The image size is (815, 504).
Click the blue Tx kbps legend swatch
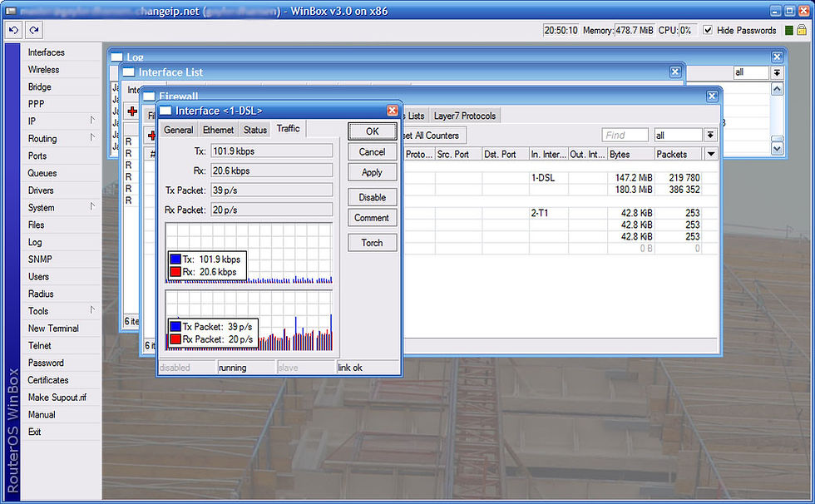(x=175, y=259)
